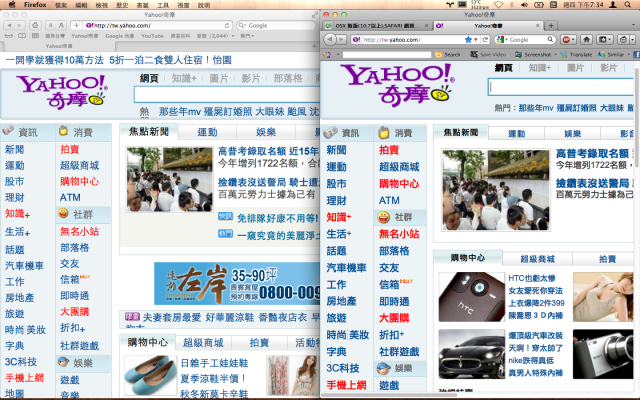Select the 娛樂 news tab in Firefox's page
The width and height of the screenshot is (640, 400).
tap(572, 133)
